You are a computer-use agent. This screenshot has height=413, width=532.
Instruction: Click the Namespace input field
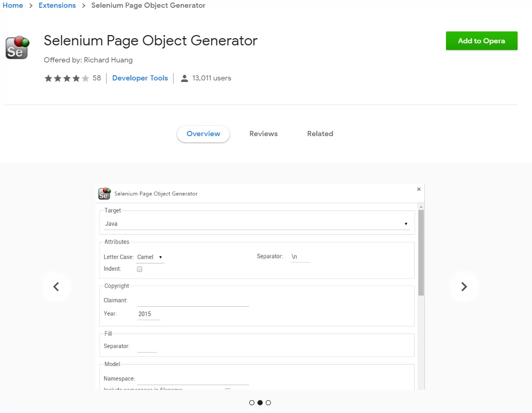[x=193, y=379]
